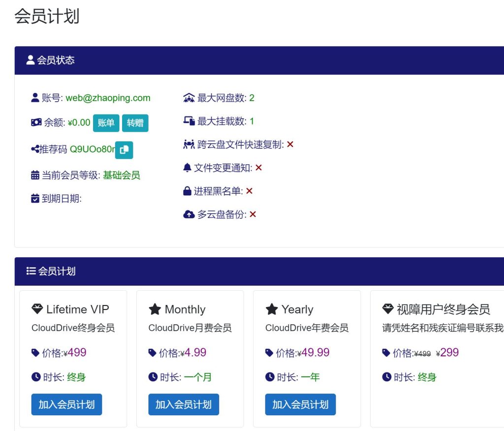Click the referral code Q9UOo80r text
This screenshot has height=431, width=504.
[x=92, y=149]
